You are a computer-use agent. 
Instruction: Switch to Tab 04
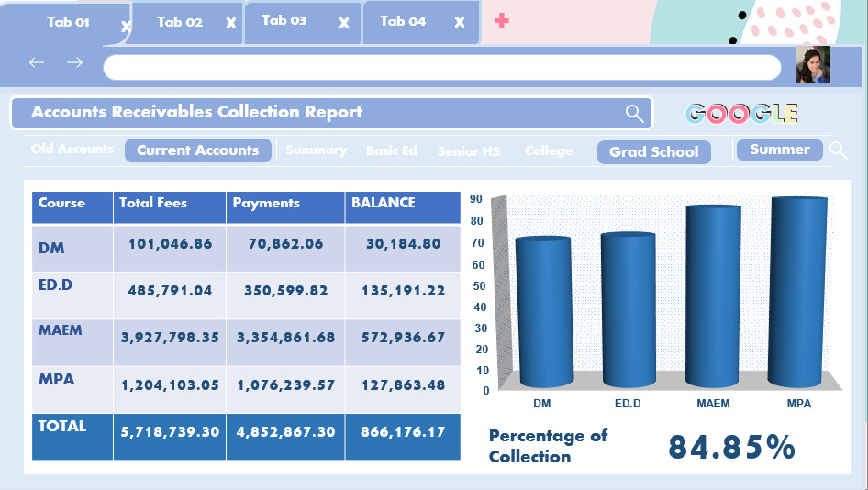point(403,21)
